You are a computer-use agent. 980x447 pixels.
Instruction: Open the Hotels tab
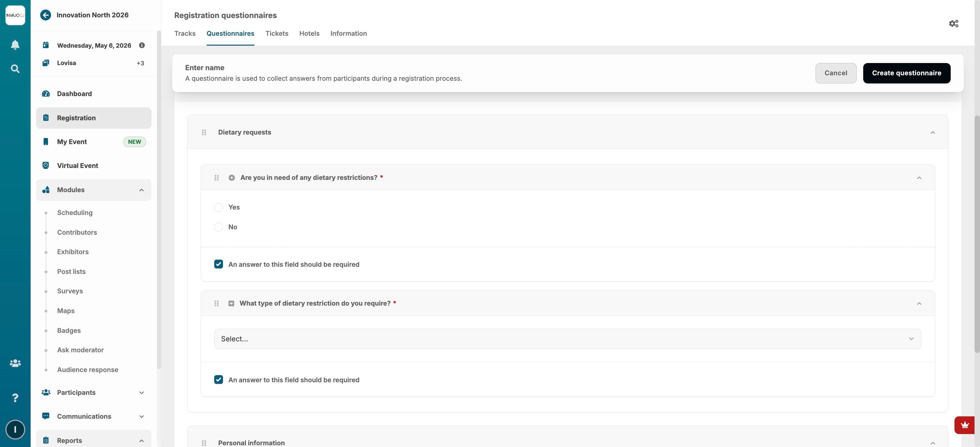click(309, 33)
